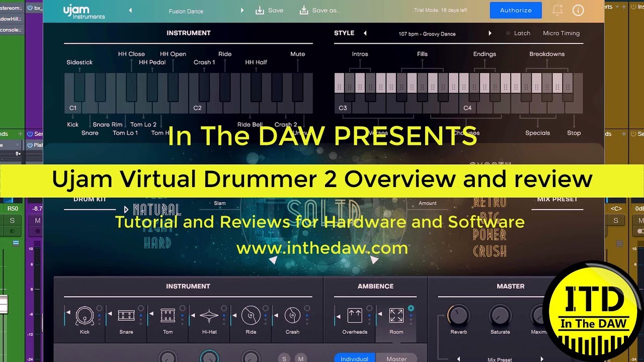Open the Mix Preset selector label

(500, 359)
